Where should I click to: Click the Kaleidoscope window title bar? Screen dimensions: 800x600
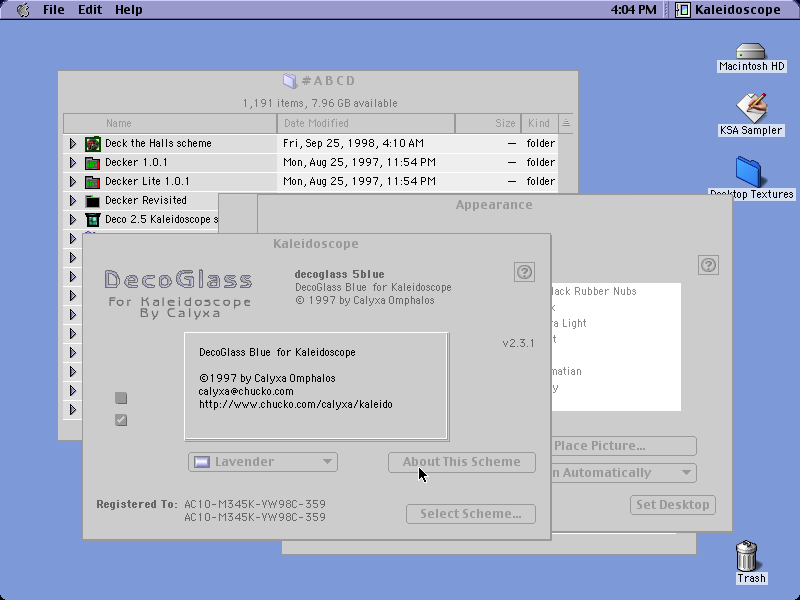tap(316, 243)
